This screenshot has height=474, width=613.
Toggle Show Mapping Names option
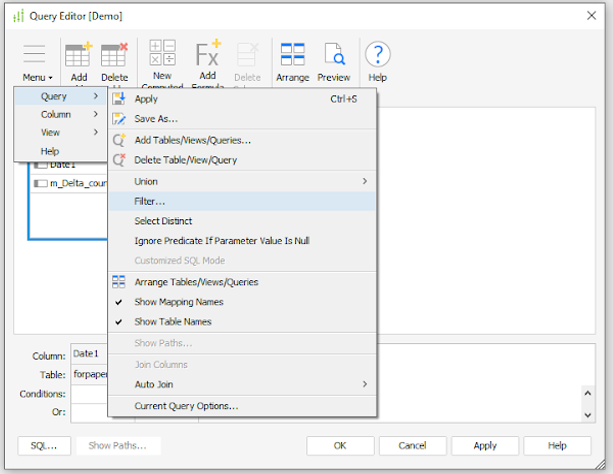point(179,302)
